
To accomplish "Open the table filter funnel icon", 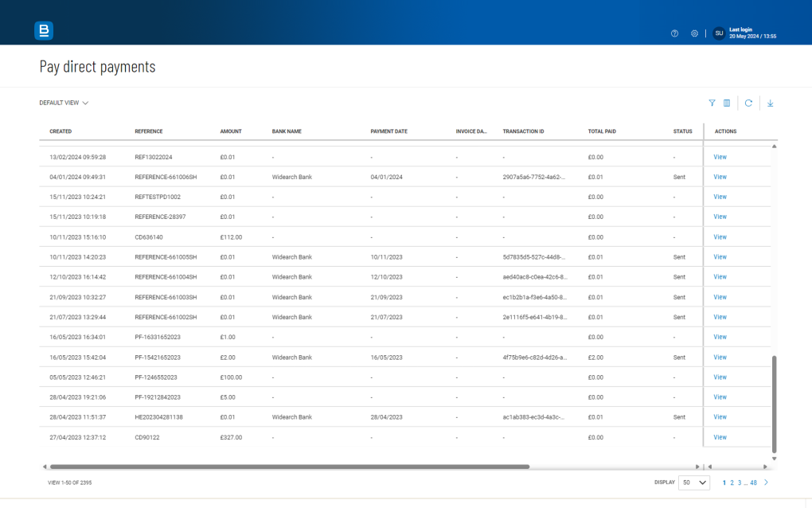I will 712,103.
